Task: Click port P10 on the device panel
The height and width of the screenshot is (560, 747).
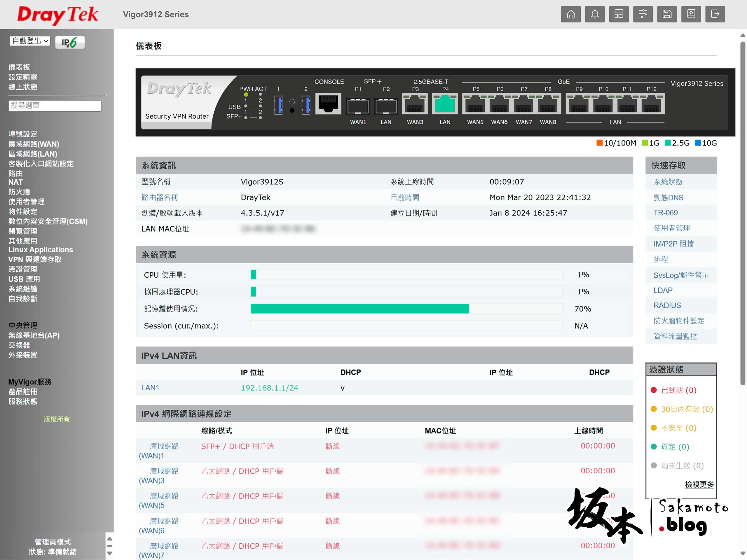Action: [603, 104]
